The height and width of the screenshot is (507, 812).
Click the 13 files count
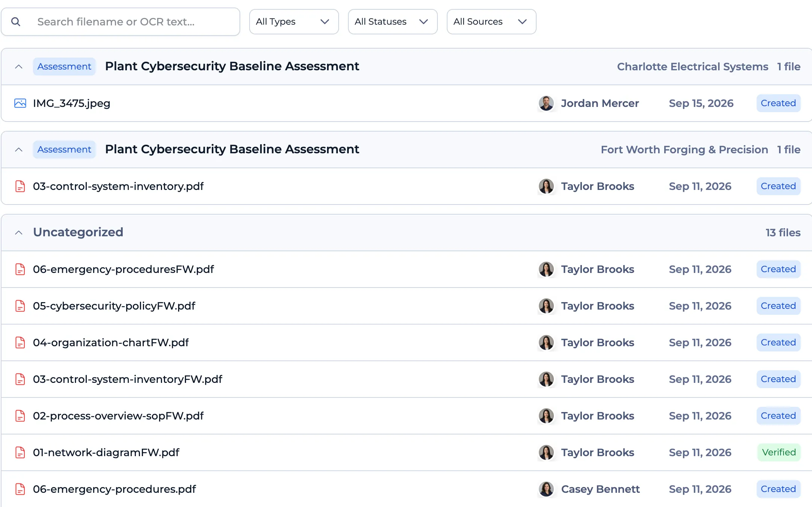coord(783,233)
